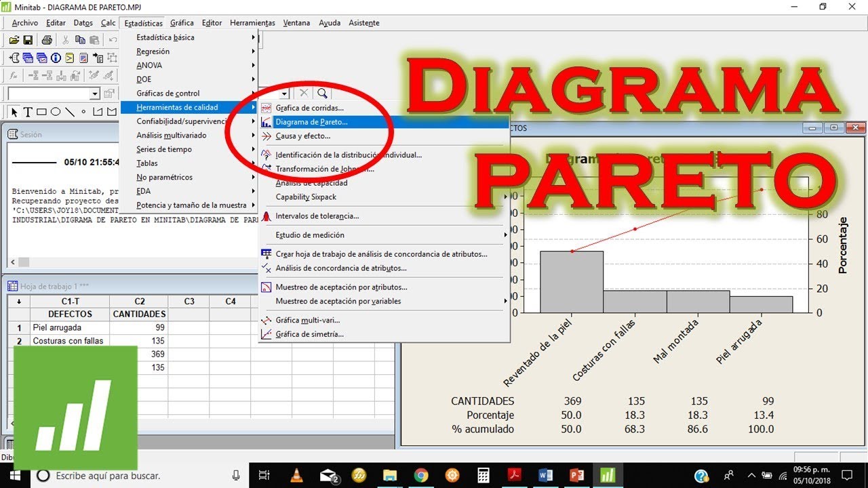Click the Save Project floppy disk icon
868x488 pixels.
tap(28, 40)
